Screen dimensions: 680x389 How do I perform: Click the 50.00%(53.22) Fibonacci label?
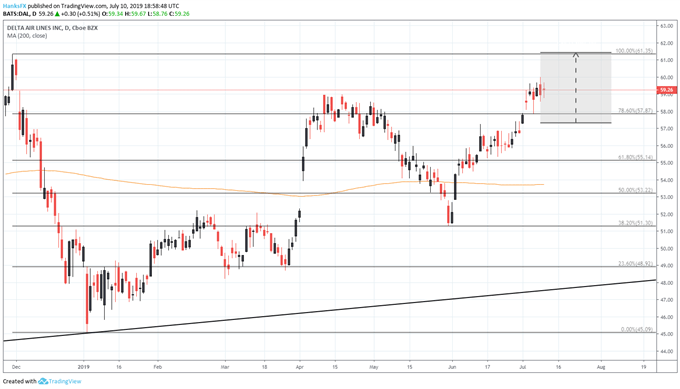click(x=636, y=190)
